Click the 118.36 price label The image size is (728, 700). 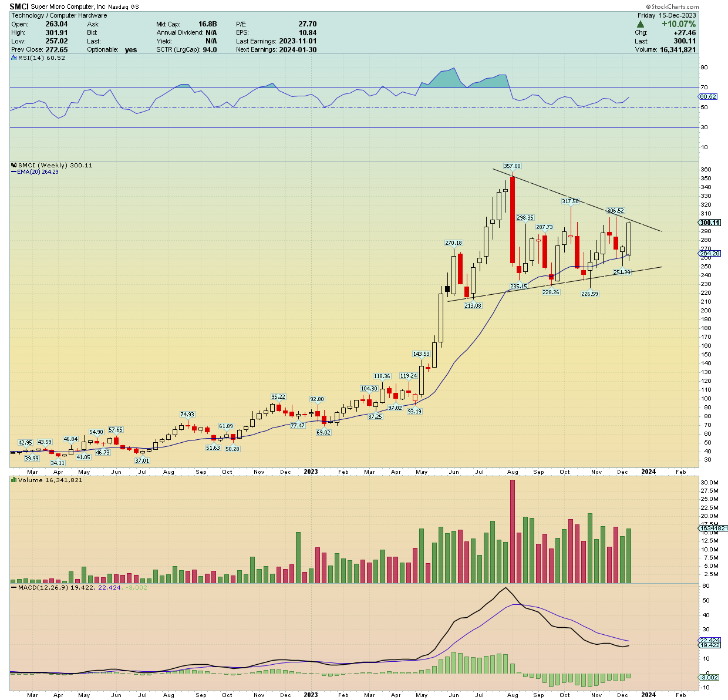(x=382, y=376)
